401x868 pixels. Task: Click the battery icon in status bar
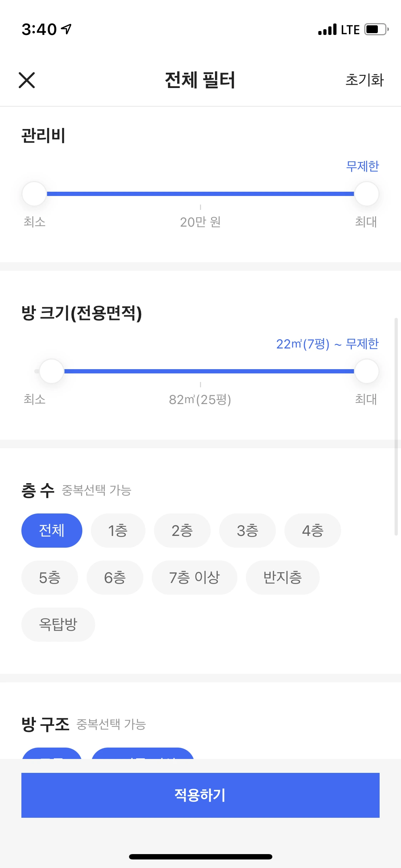click(x=376, y=29)
